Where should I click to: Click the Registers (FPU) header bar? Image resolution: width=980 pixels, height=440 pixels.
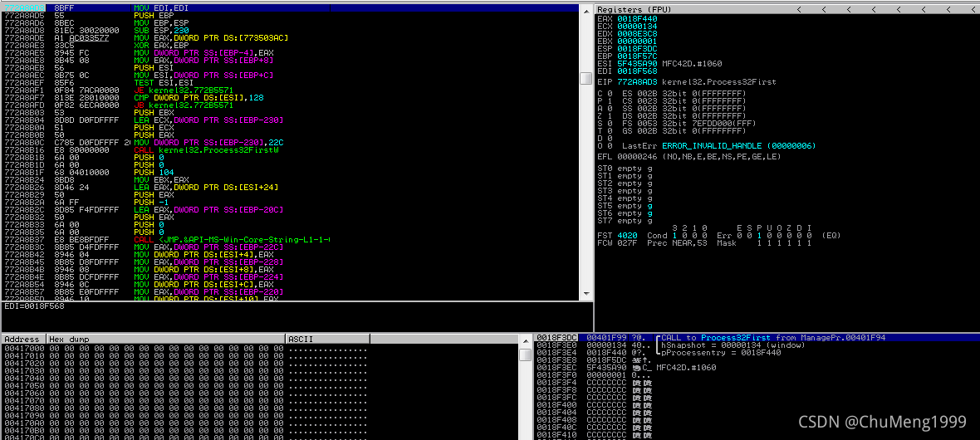point(786,9)
